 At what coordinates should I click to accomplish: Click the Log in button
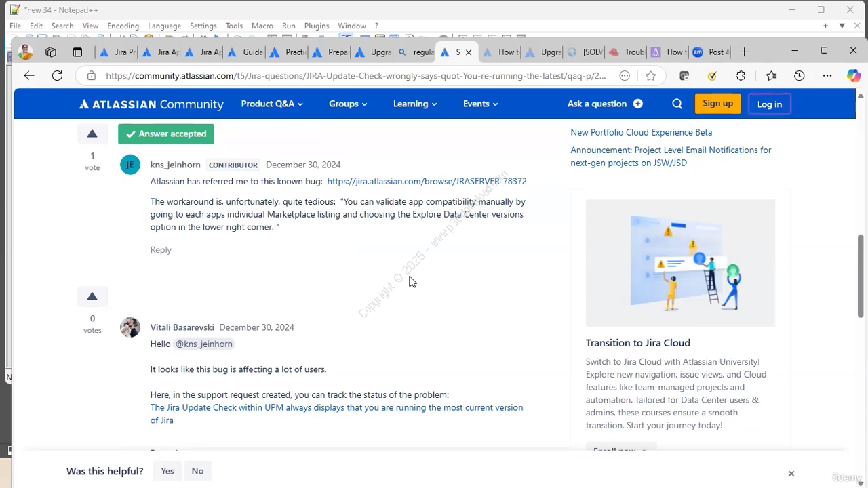[769, 104]
